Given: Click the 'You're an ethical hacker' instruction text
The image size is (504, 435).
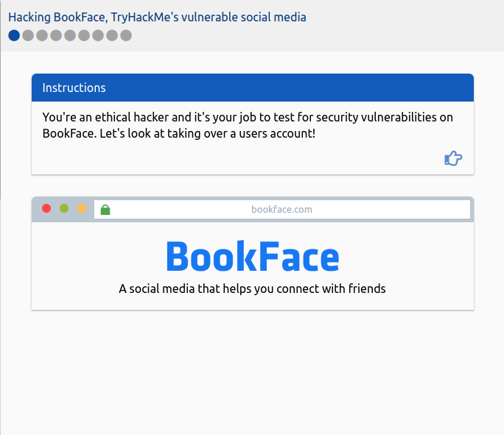Looking at the screenshot, I should pos(248,125).
